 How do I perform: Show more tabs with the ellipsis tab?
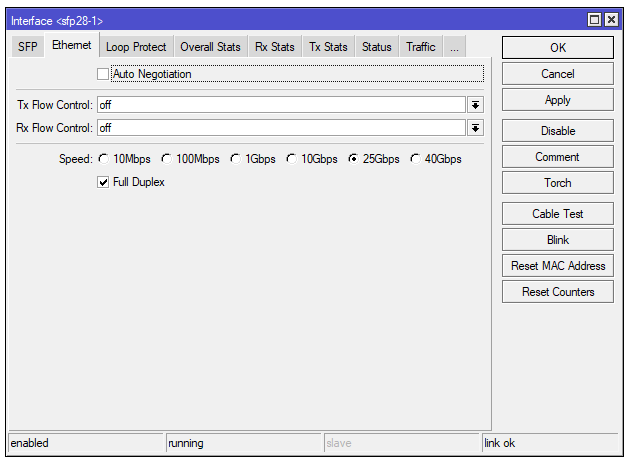pos(455,47)
